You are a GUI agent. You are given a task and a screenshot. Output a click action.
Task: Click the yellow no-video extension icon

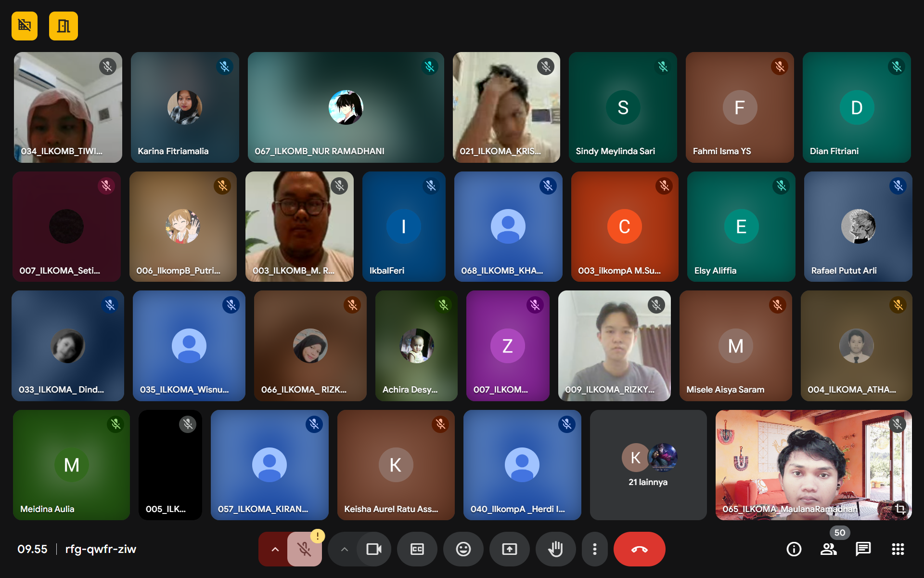25,26
